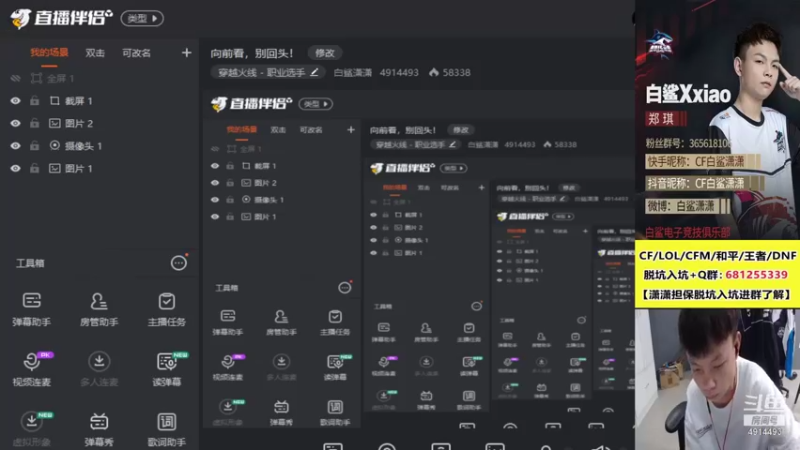This screenshot has width=800, height=450.
Task: Select 双击 tab in largest nested preview
Action: coord(278,130)
